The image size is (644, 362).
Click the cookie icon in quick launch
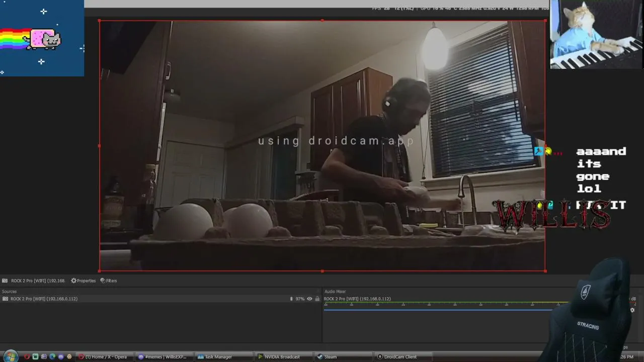[x=69, y=356]
